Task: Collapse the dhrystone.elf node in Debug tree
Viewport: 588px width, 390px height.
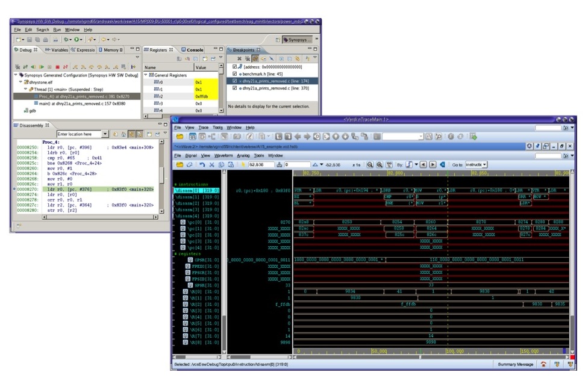Action: click(20, 82)
